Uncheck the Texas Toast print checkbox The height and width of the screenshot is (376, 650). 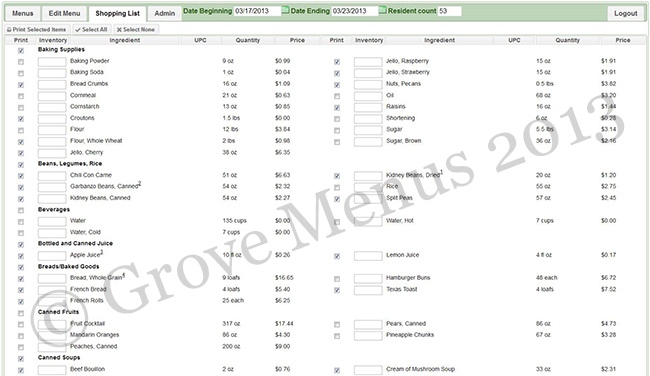(337, 290)
